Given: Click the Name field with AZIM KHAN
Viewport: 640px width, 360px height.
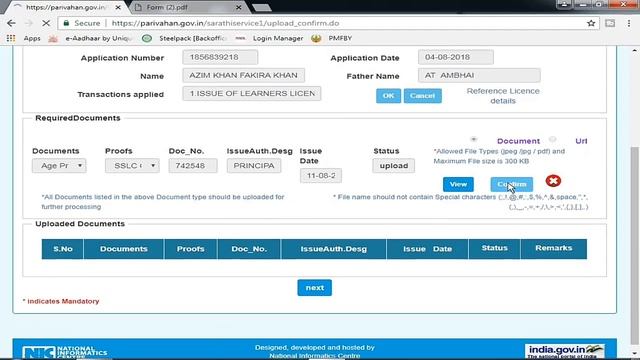Looking at the screenshot, I should 243,76.
